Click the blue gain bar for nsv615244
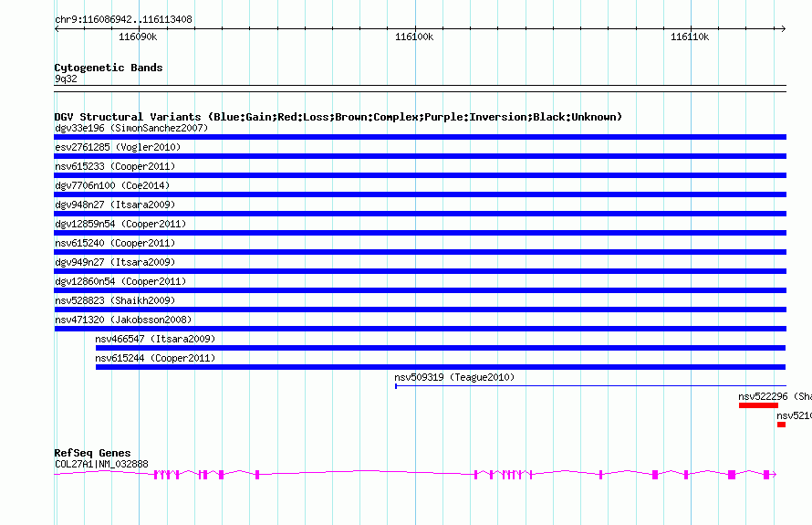This screenshot has height=525, width=812. 441,367
